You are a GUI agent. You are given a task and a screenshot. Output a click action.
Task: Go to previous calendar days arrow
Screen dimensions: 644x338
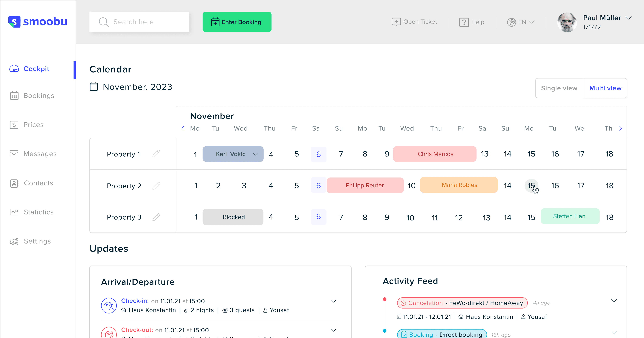point(183,128)
